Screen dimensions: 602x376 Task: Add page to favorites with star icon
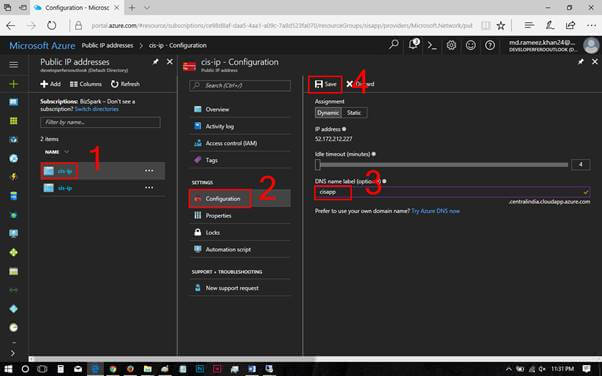[501, 26]
